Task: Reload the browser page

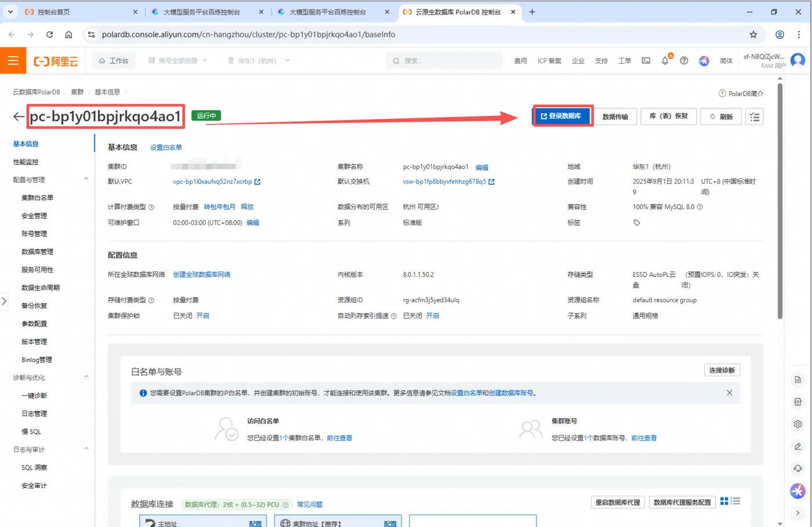Action: [x=49, y=34]
